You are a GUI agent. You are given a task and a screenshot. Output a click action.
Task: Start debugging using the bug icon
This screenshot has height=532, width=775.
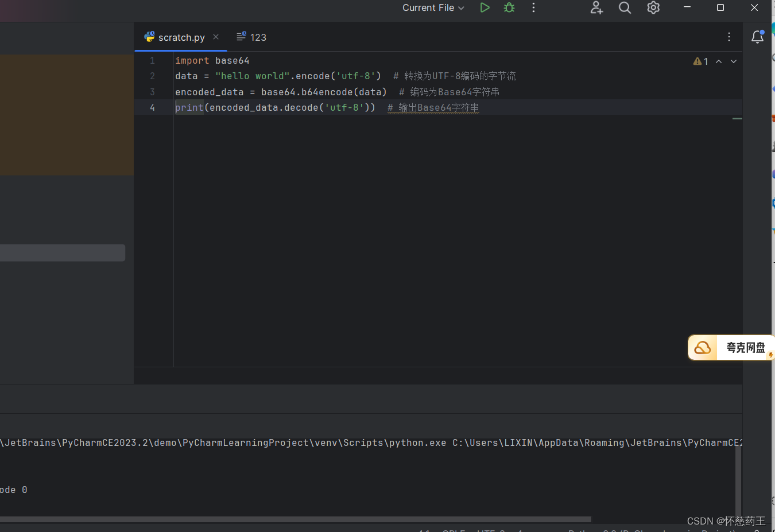509,7
